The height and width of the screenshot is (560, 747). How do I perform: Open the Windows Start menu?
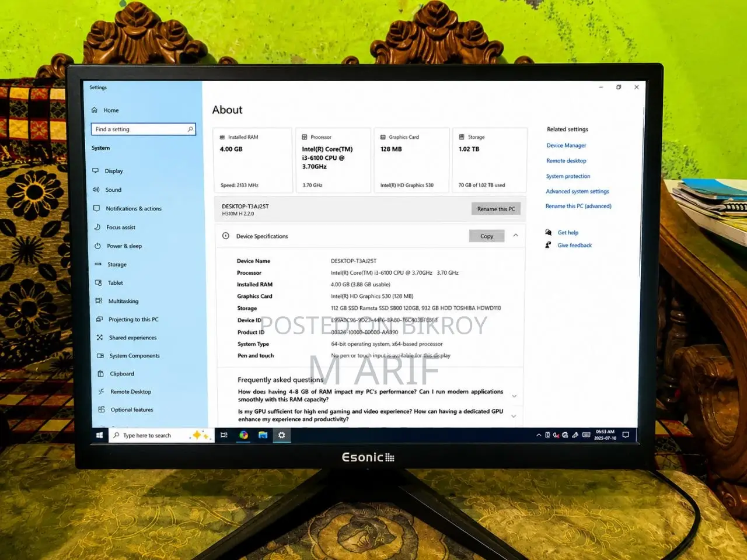point(99,435)
